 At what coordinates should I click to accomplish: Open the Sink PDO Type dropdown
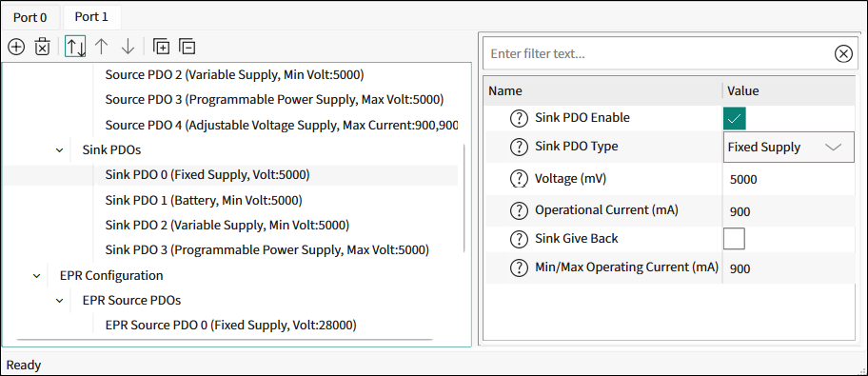tap(788, 147)
